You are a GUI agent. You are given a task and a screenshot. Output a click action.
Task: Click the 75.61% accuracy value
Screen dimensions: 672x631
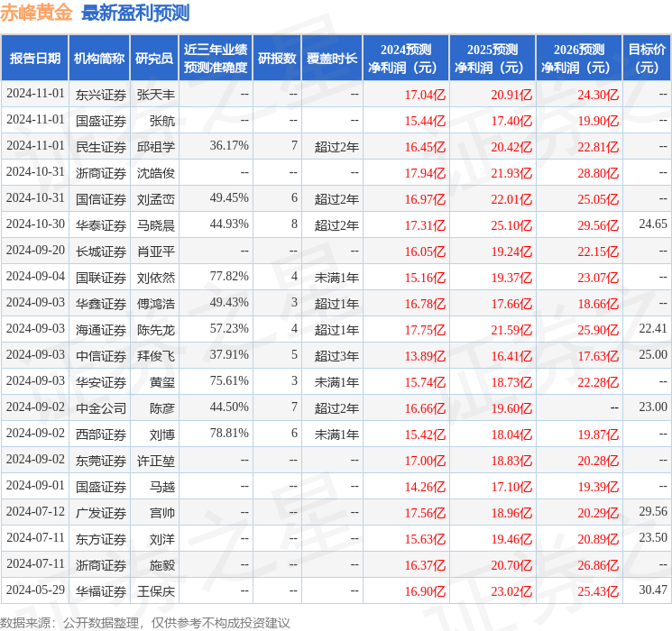click(229, 380)
